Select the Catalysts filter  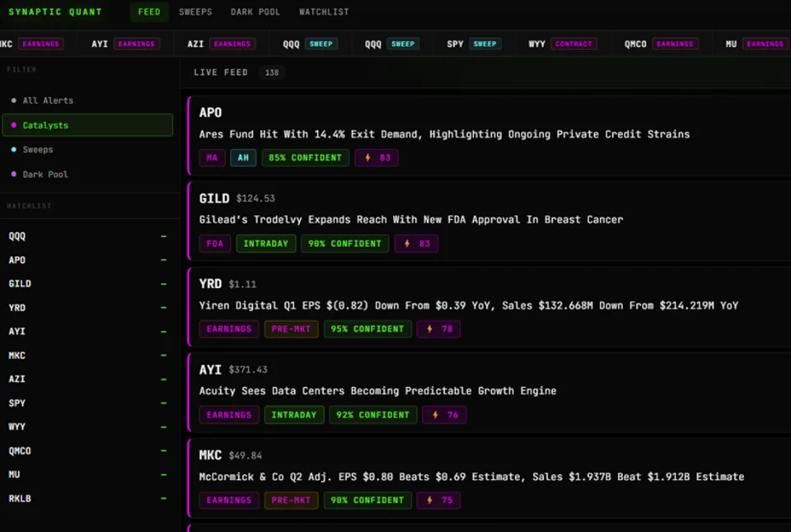point(87,125)
